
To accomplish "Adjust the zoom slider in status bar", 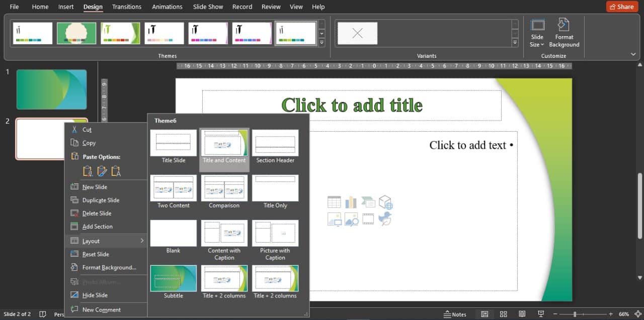I will coord(575,314).
